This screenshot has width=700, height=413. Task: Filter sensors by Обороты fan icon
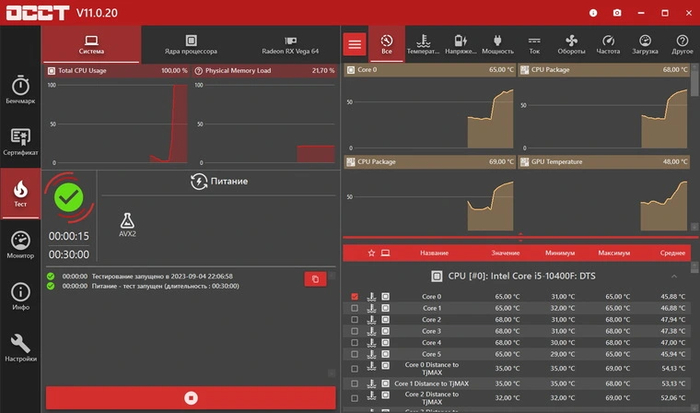(x=571, y=44)
